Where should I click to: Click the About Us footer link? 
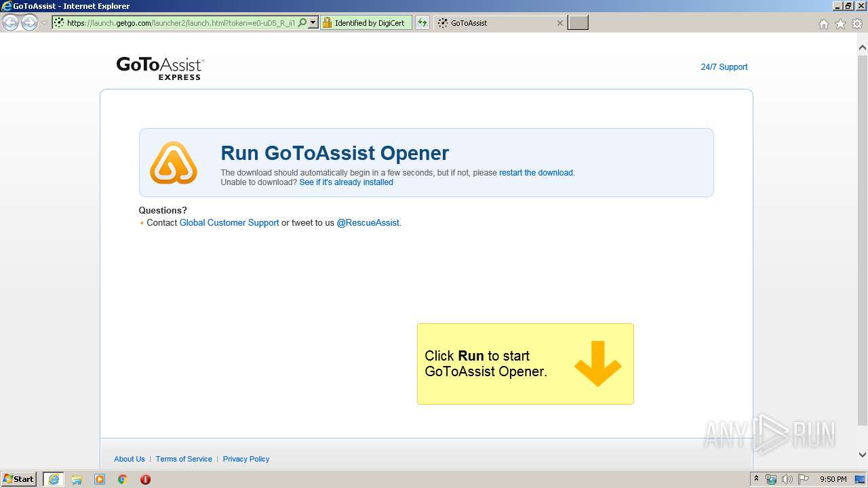pyautogui.click(x=130, y=459)
